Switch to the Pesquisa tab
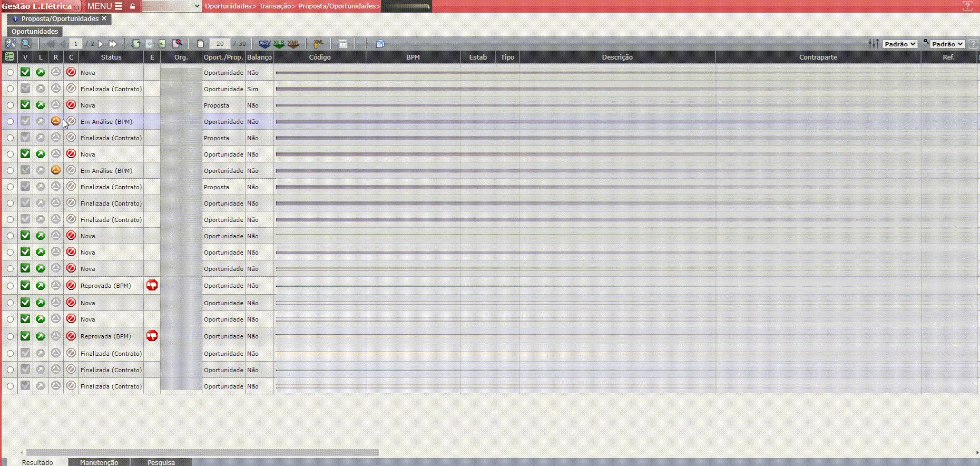This screenshot has height=466, width=980. point(161,462)
